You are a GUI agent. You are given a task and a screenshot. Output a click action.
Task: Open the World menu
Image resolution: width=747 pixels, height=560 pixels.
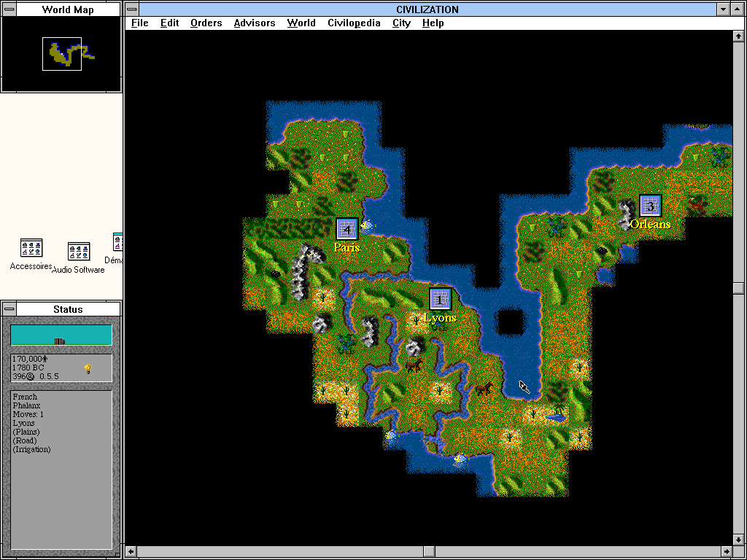[301, 23]
